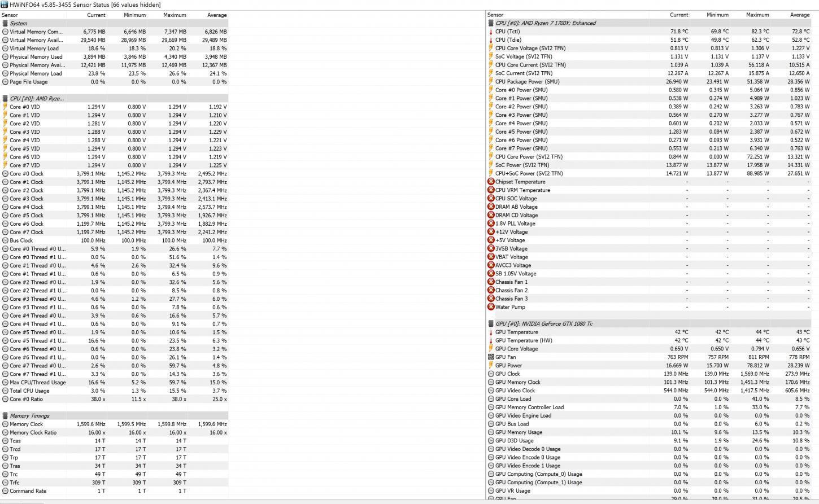The width and height of the screenshot is (819, 504).
Task: Click the red X icon beside Water Pump
Action: click(x=491, y=307)
